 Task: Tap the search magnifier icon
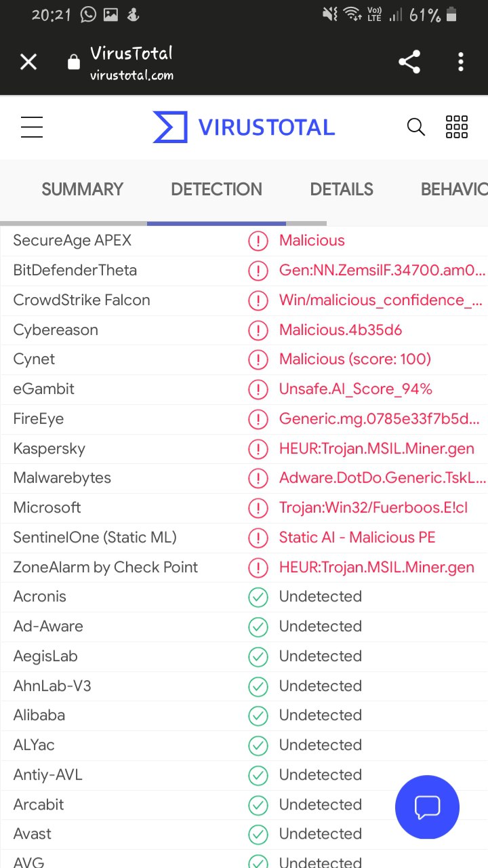415,127
